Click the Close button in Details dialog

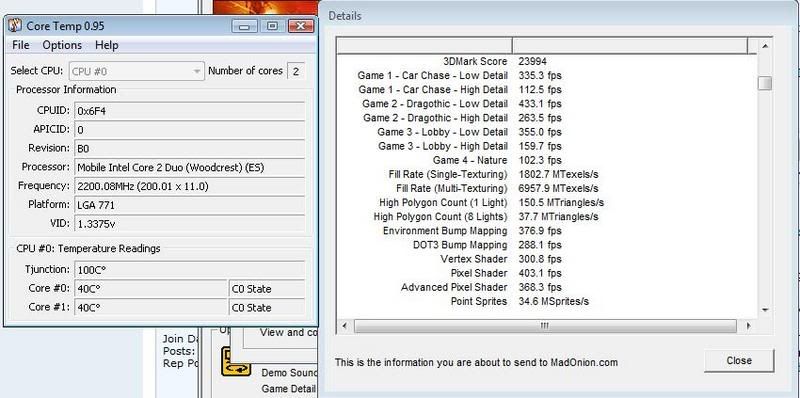[739, 361]
